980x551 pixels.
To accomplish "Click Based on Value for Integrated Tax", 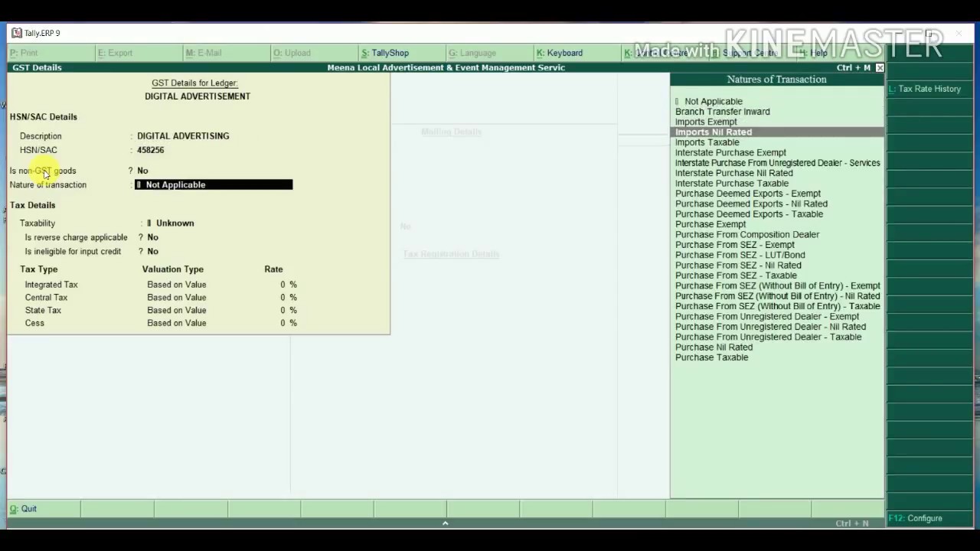I will pos(177,285).
